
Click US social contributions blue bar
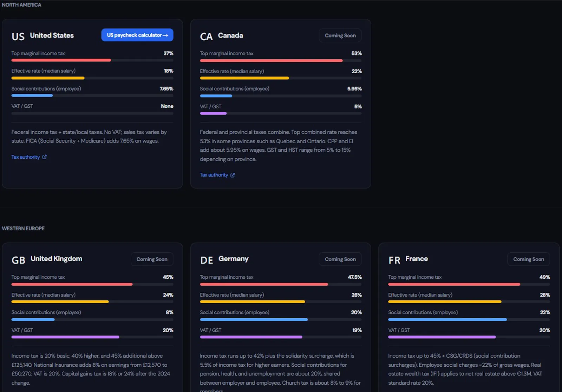(32, 95)
